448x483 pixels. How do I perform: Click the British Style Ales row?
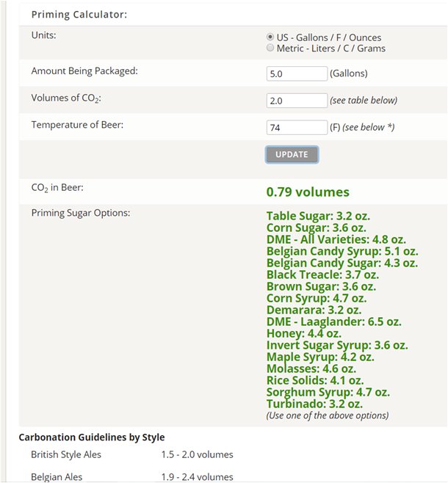(x=132, y=454)
